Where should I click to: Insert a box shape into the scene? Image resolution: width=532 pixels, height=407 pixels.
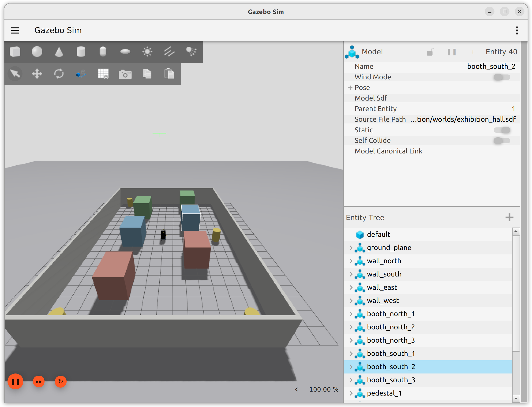tap(15, 52)
